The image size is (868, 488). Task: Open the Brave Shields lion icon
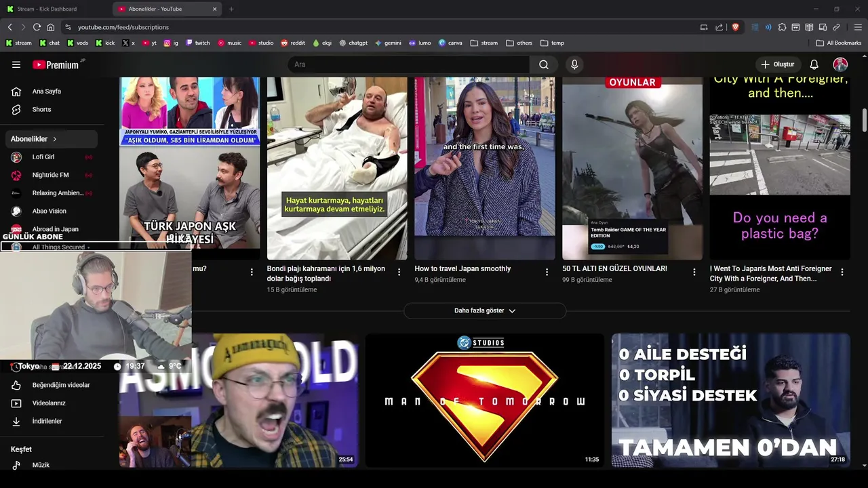[735, 27]
